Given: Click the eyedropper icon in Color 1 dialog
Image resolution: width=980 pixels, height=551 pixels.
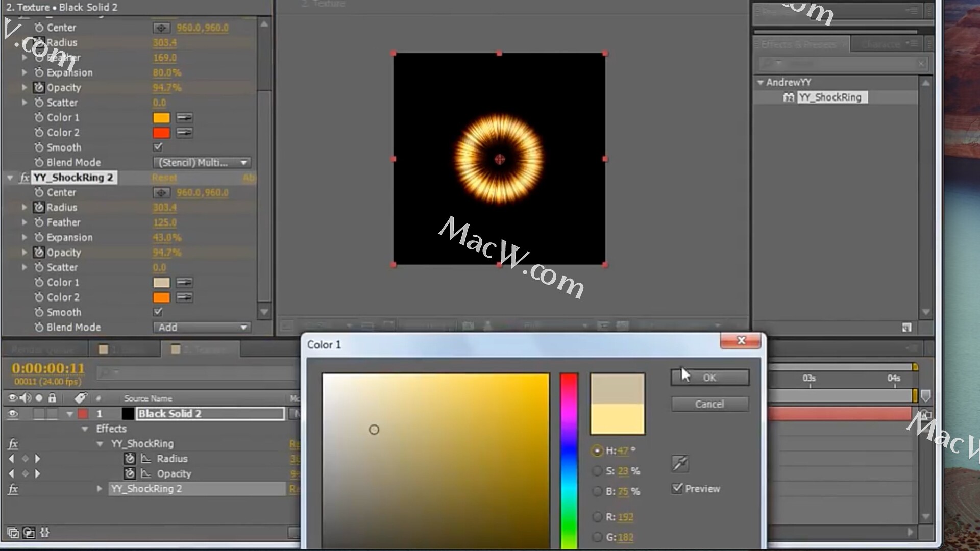Looking at the screenshot, I should pyautogui.click(x=680, y=463).
